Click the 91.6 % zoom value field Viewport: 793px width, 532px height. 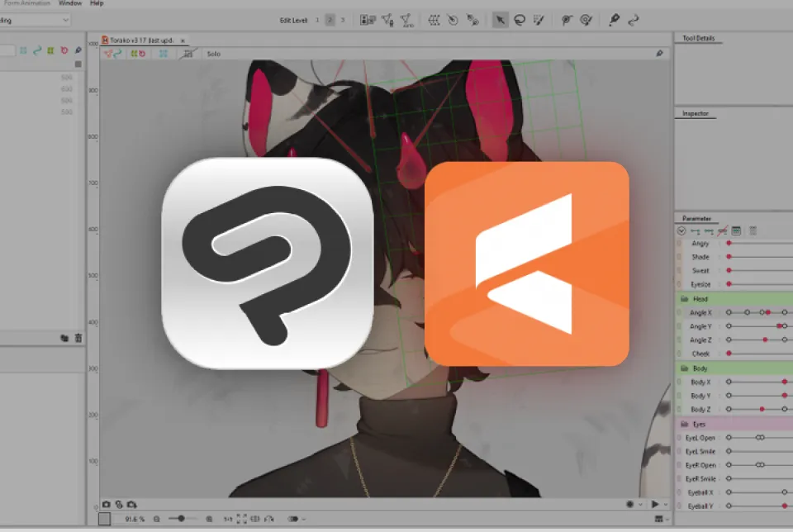tap(135, 519)
